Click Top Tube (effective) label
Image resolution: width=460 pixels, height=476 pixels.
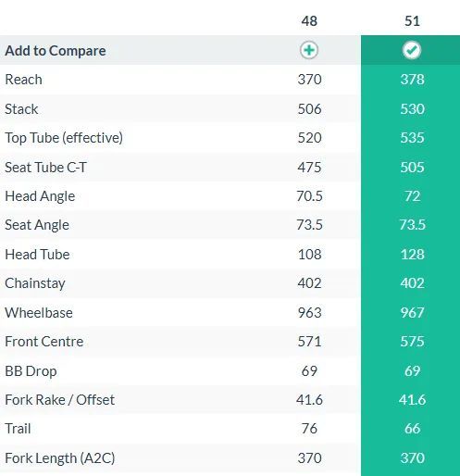pyautogui.click(x=64, y=138)
